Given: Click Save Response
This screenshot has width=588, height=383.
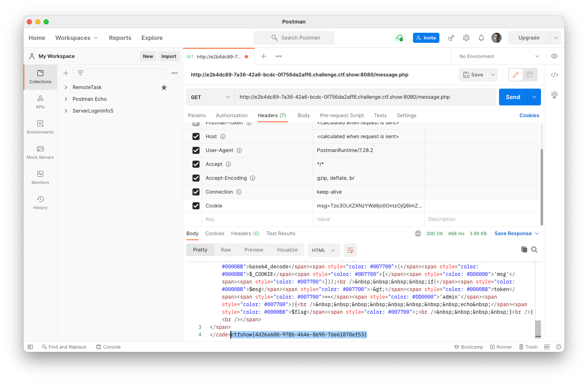Looking at the screenshot, I should pyautogui.click(x=514, y=233).
